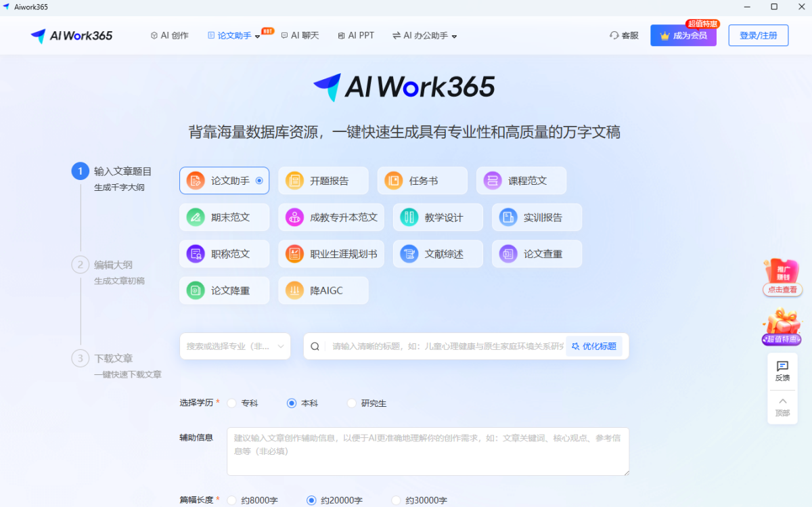Click the AI 创作 cube icon
812x507 pixels.
(x=154, y=35)
